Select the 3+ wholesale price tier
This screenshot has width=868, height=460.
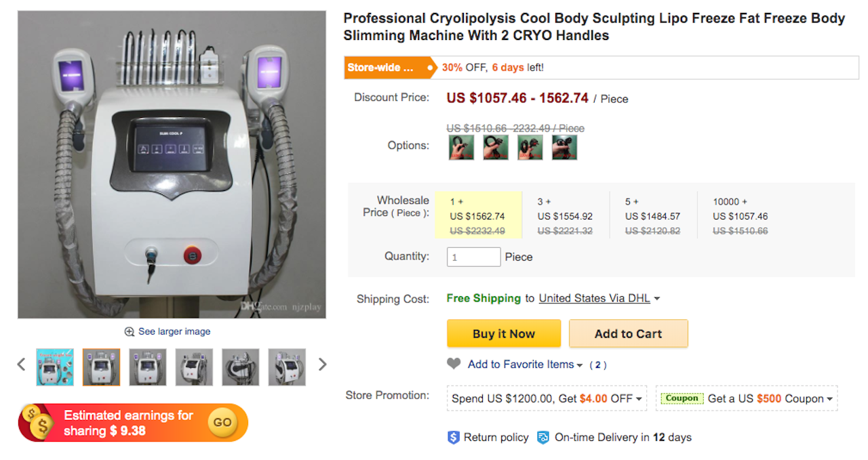pyautogui.click(x=566, y=213)
